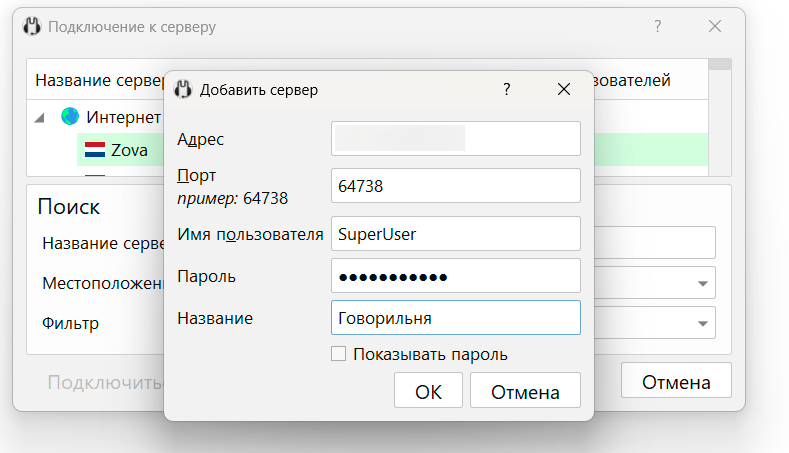Click Отмена in the server connection window
Screen dimensions: 789x453
click(x=676, y=382)
